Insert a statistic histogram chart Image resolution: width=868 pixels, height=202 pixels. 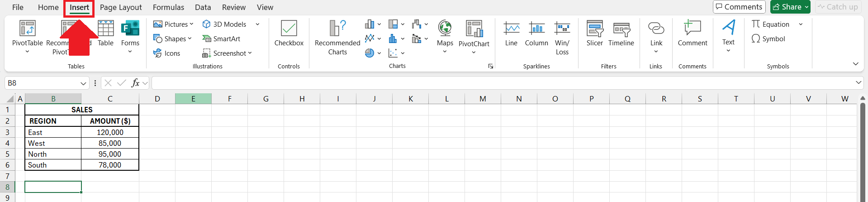[394, 39]
